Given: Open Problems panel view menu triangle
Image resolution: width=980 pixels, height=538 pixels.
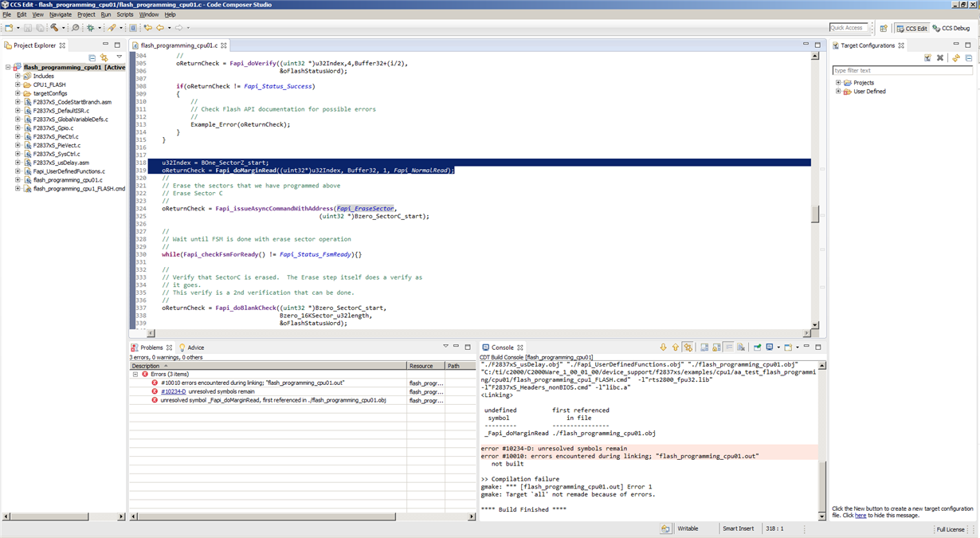Looking at the screenshot, I should (445, 347).
